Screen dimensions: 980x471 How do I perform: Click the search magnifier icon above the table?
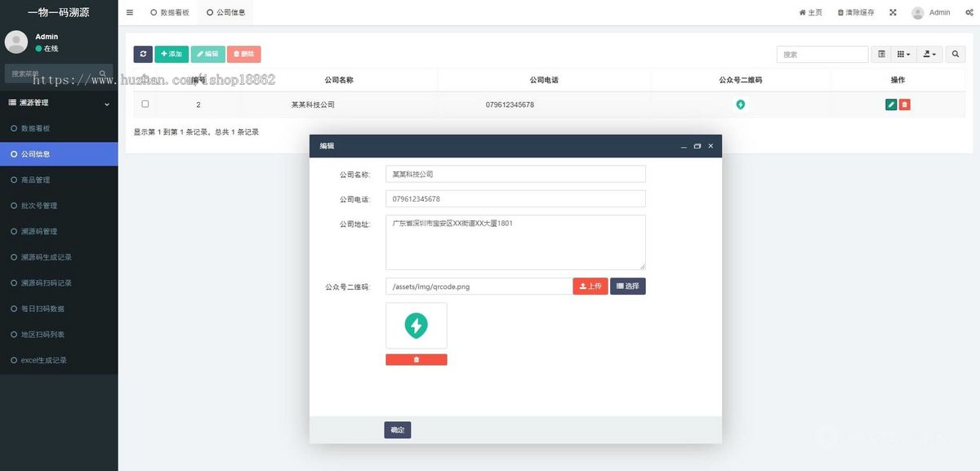tap(955, 54)
